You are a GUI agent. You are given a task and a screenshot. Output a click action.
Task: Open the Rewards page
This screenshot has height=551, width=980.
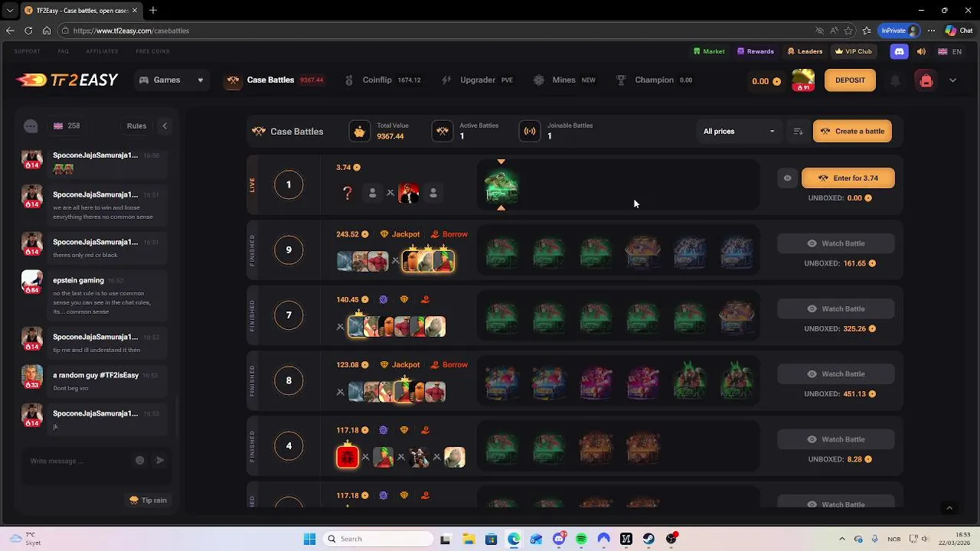(755, 51)
